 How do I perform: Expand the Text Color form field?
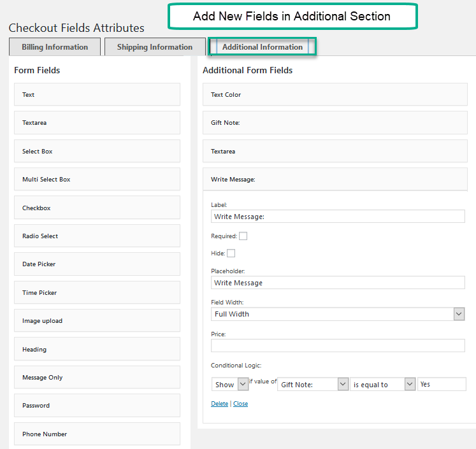tap(335, 95)
